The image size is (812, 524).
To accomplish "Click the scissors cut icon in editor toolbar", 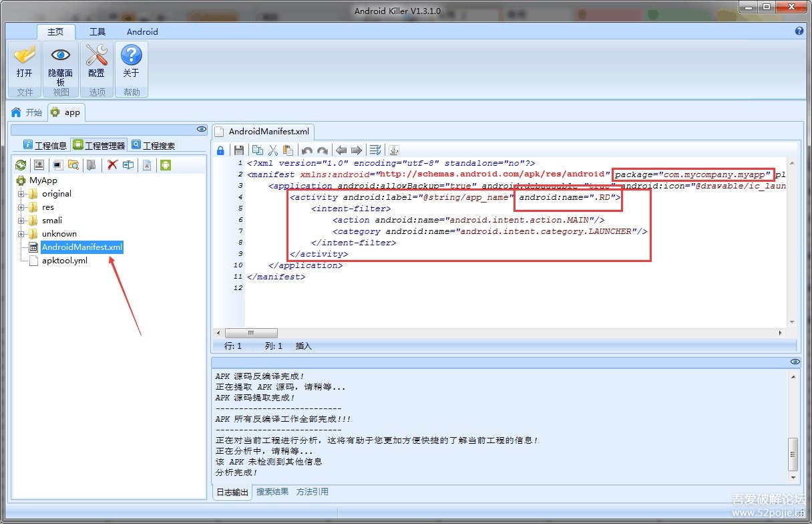I will [x=272, y=150].
